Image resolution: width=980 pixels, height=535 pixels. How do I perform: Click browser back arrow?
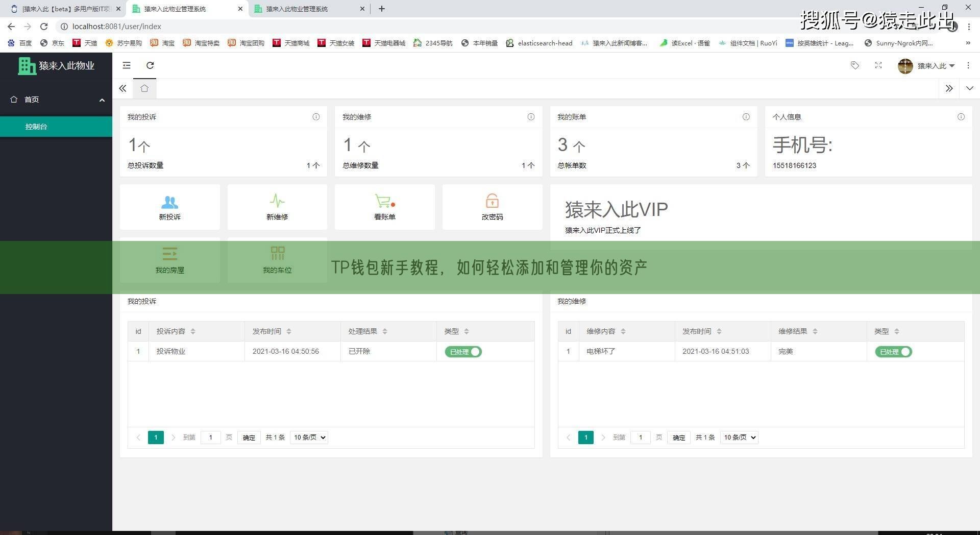coord(11,27)
